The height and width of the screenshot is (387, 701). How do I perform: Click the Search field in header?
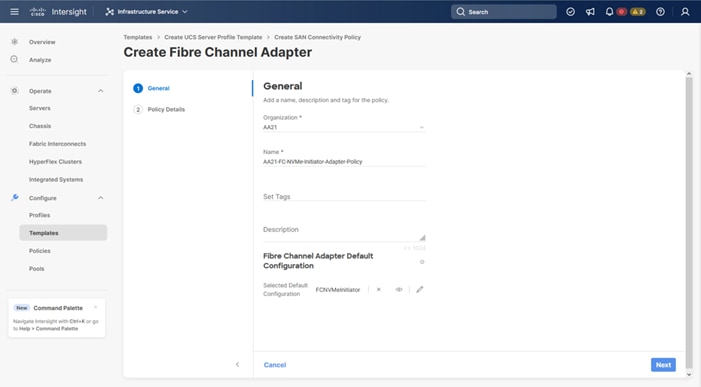tap(503, 12)
